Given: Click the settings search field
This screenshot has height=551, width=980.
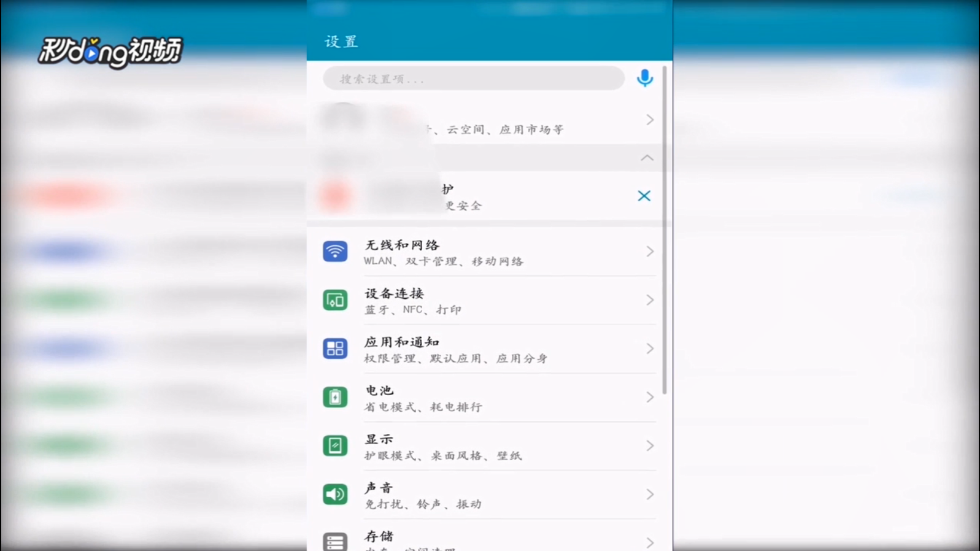Looking at the screenshot, I should 474,79.
